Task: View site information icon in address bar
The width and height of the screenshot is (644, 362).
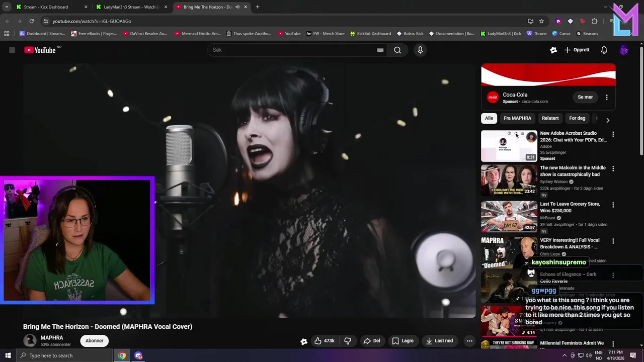Action: point(46,21)
